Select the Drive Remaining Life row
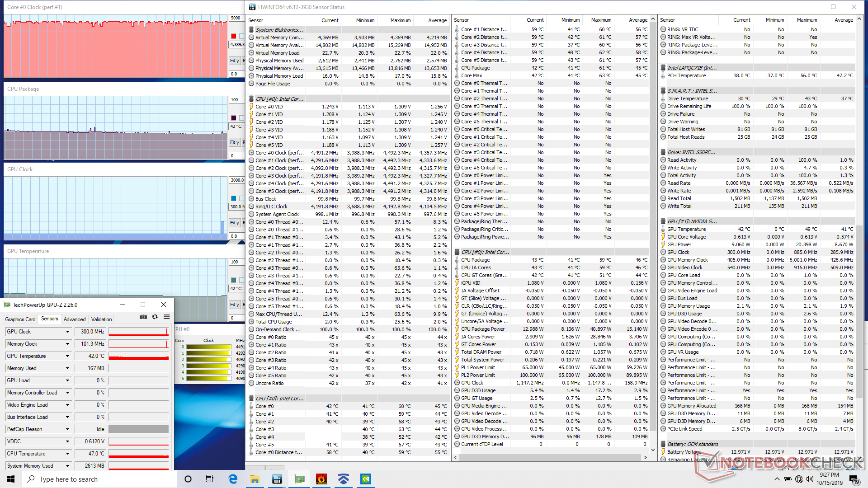This screenshot has height=488, width=868. pos(757,106)
